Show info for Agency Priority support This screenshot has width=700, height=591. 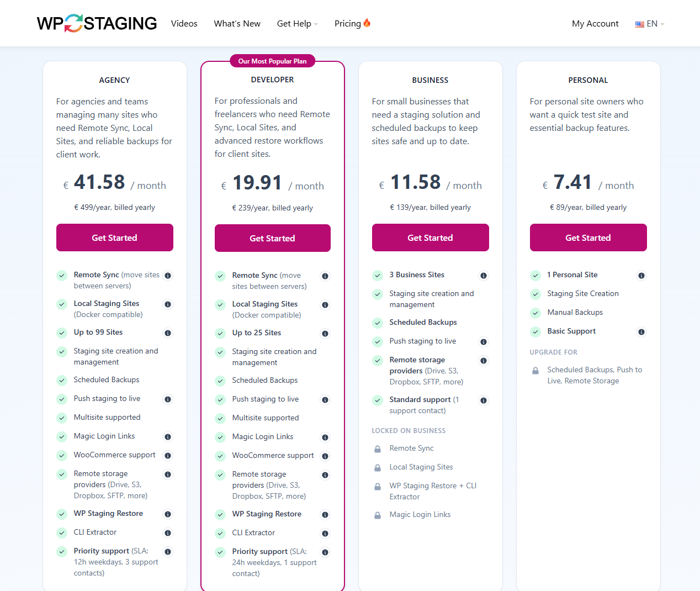point(168,552)
